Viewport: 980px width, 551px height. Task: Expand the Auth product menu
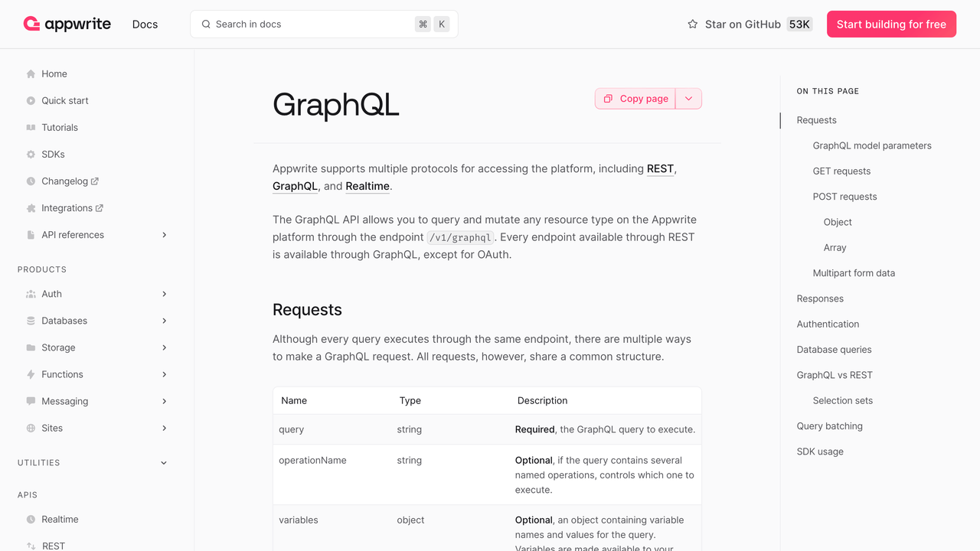[164, 294]
